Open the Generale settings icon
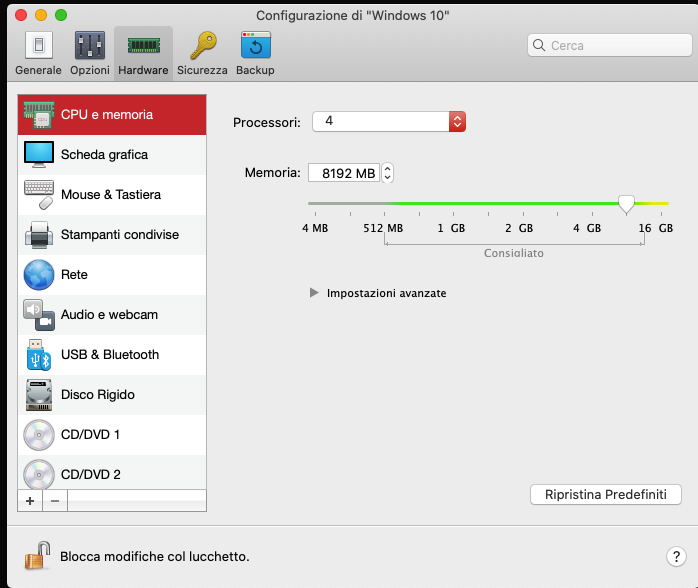Screen dimensions: 698x588 pos(39,45)
